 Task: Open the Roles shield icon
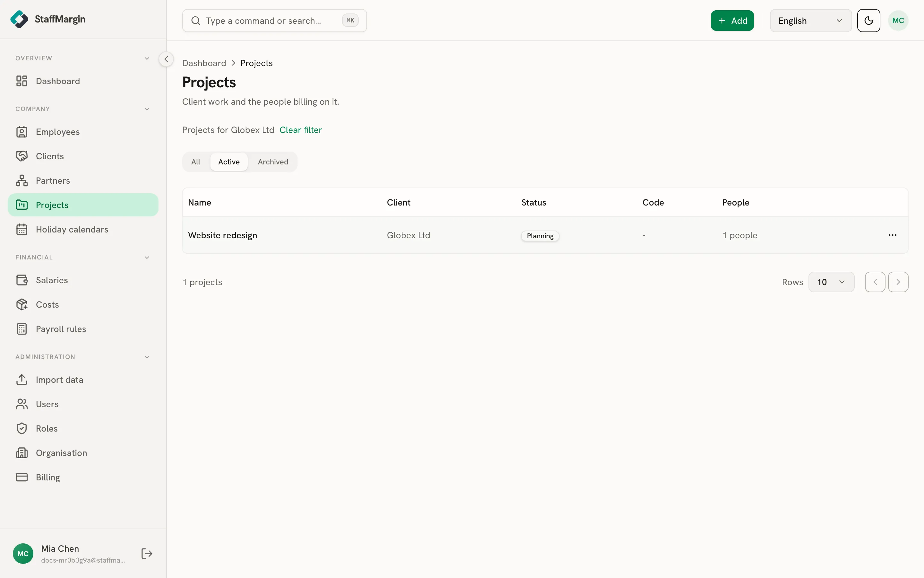pos(22,429)
